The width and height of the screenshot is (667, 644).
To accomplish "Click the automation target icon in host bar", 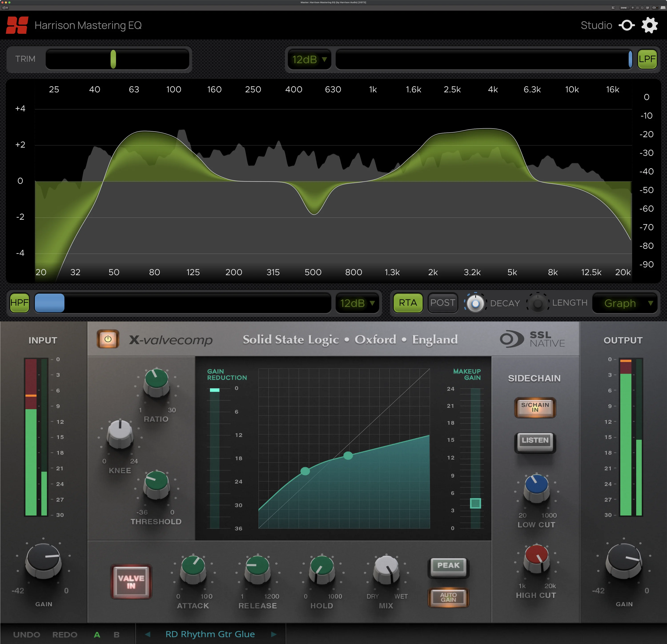I will click(648, 8).
